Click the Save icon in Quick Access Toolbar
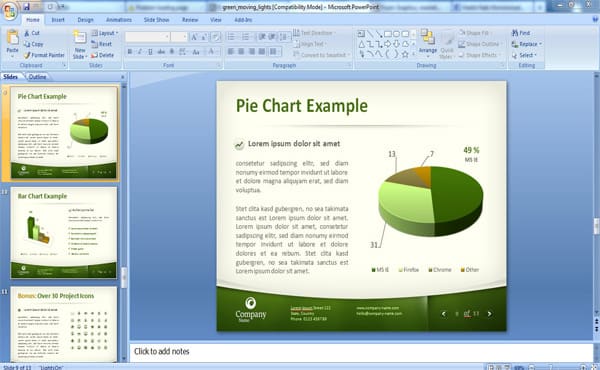 (26, 7)
